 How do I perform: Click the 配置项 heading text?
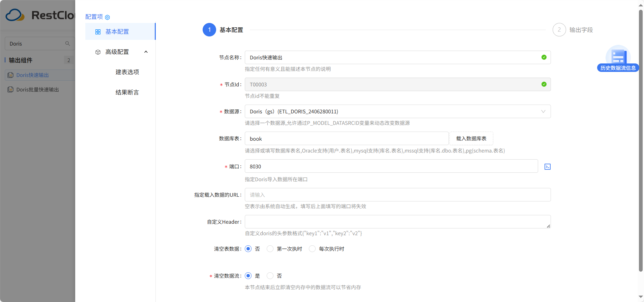(94, 17)
